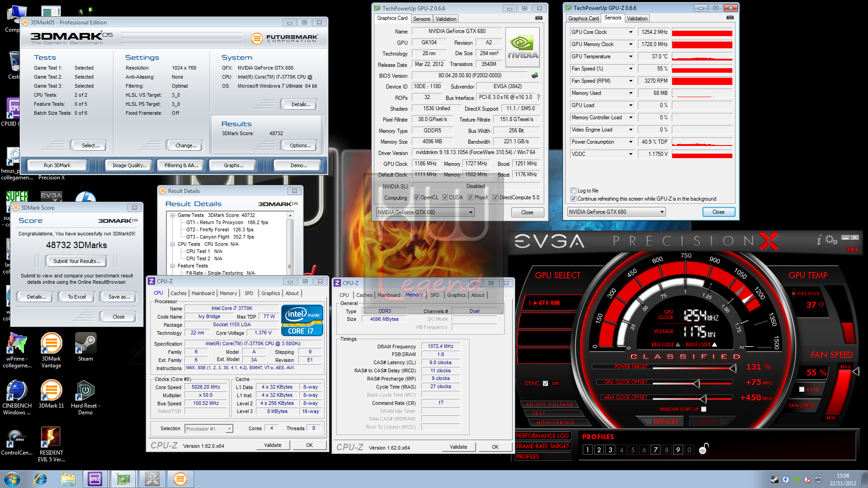This screenshot has width=868, height=488.
Task: Open Graphics Card tab in right GPU-Z
Action: click(583, 19)
